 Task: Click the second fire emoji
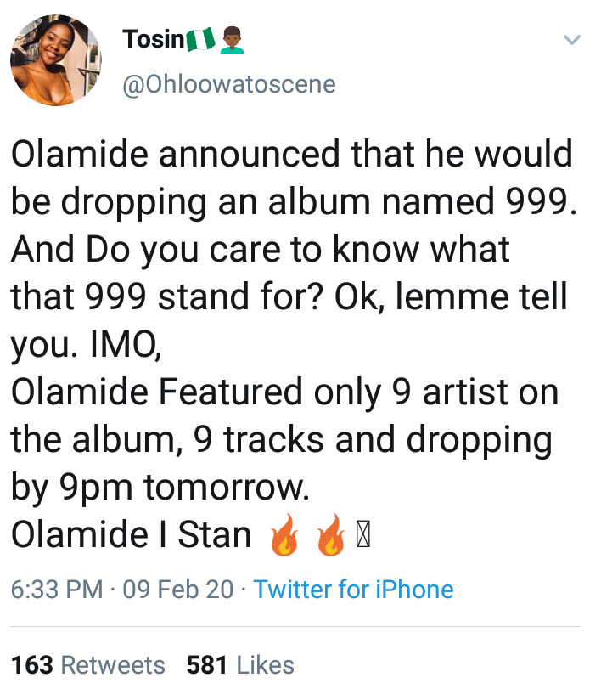pyautogui.click(x=330, y=534)
